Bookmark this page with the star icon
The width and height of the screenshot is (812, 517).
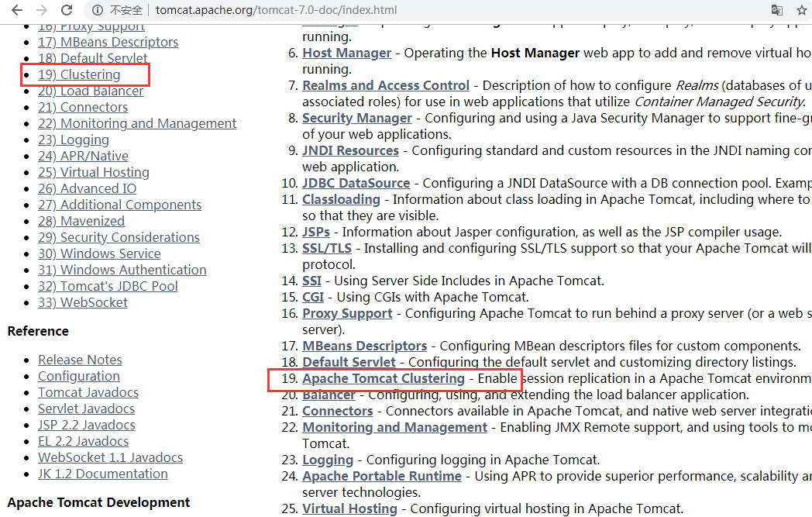point(802,10)
